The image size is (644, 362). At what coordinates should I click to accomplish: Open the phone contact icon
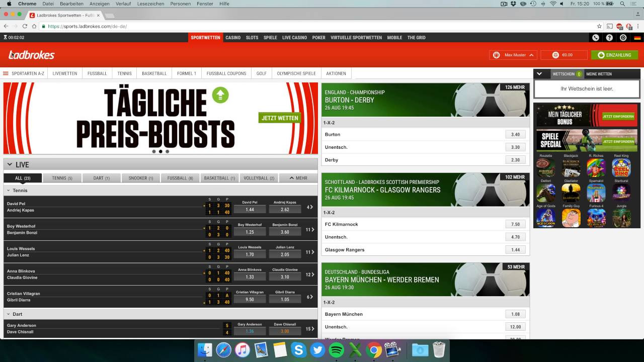click(596, 38)
